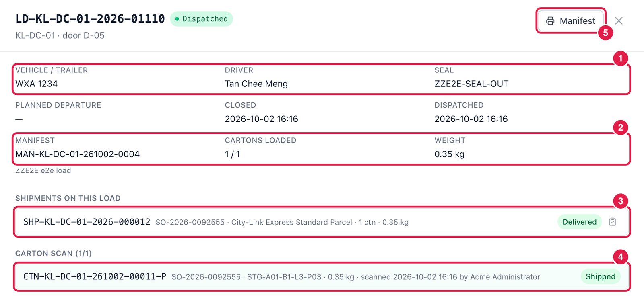Click the Dispatched timestamp value

(x=471, y=119)
